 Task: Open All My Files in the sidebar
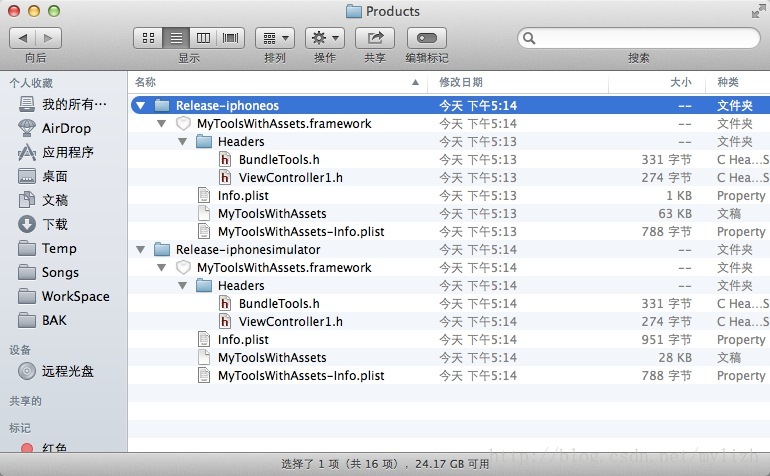point(63,104)
